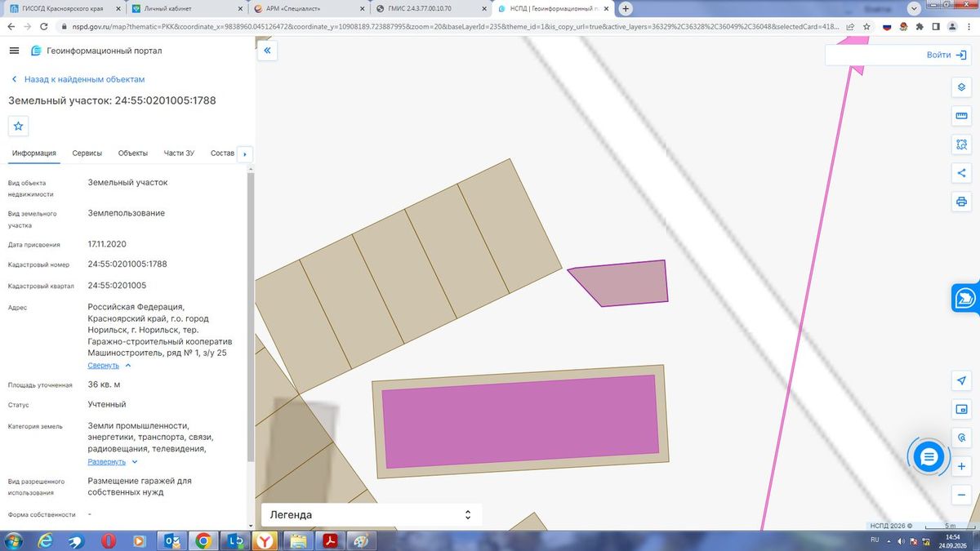The width and height of the screenshot is (980, 551).
Task: Click the Войти login button
Action: click(x=947, y=56)
